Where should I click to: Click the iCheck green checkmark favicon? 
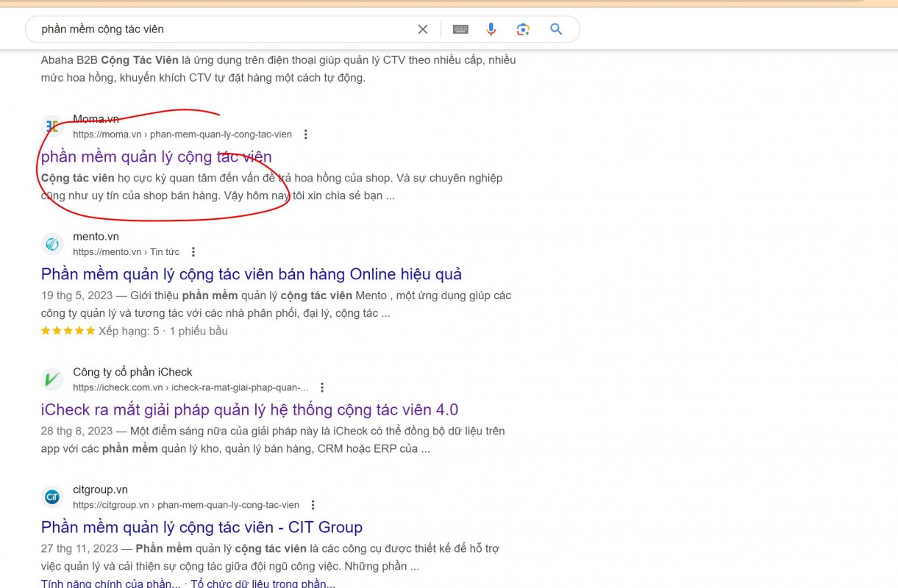pos(51,379)
